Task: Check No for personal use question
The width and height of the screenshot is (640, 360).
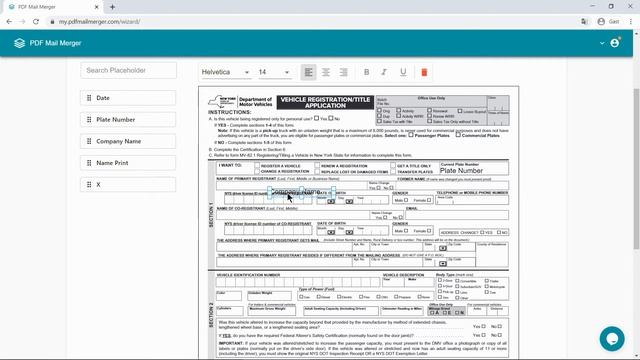Action: click(331, 118)
